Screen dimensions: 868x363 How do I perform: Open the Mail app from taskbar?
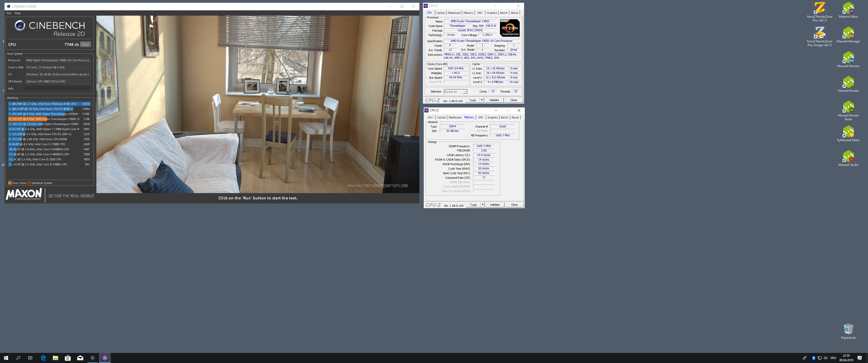tap(80, 358)
